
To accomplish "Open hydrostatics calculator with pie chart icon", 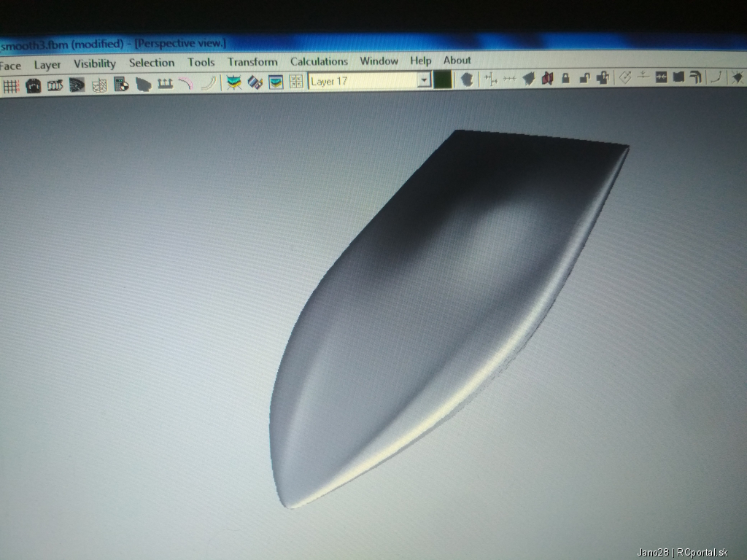I will point(121,85).
